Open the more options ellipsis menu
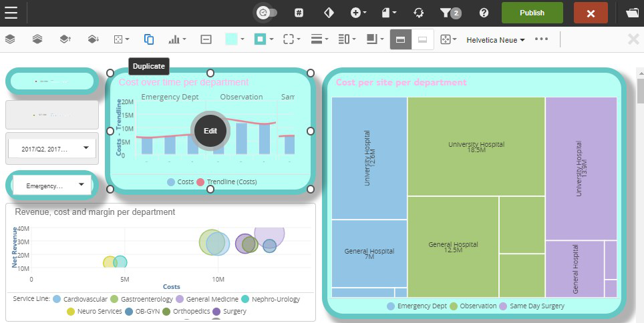This screenshot has width=644, height=323. coord(542,39)
